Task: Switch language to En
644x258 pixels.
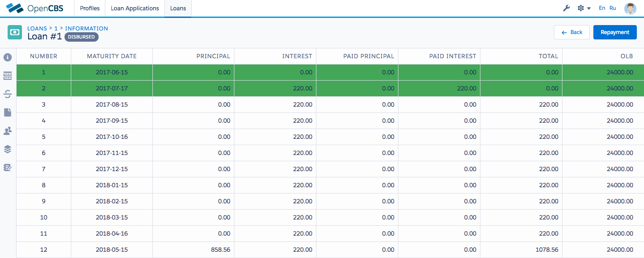Action: tap(602, 8)
